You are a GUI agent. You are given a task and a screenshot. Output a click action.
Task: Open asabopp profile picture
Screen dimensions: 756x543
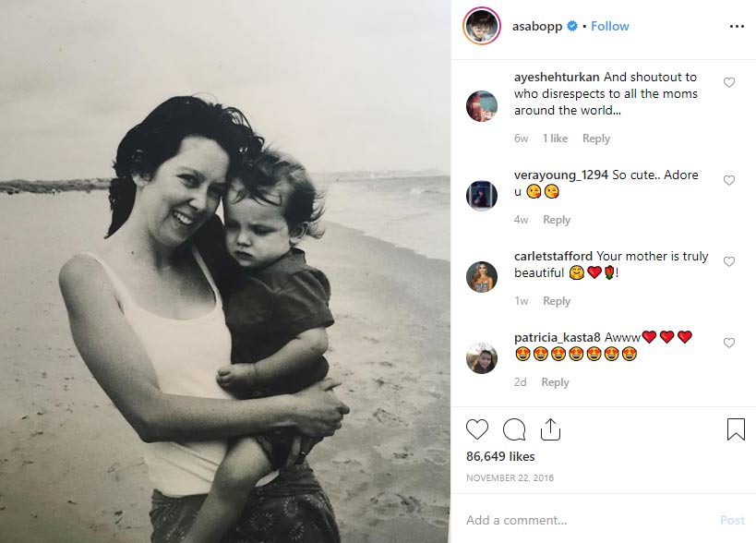click(482, 27)
